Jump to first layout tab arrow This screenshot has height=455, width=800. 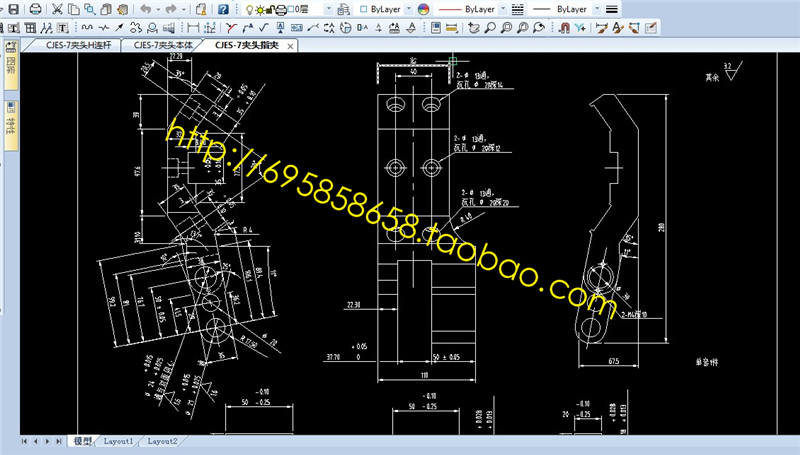click(x=24, y=441)
